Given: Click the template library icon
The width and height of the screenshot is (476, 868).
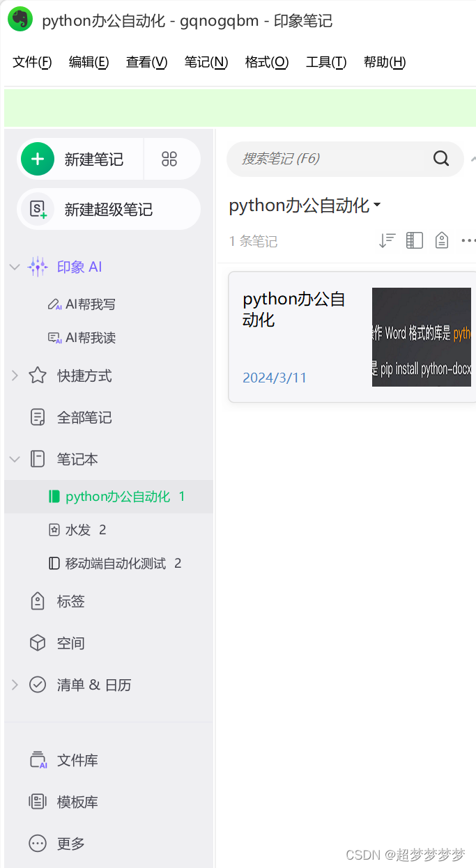Looking at the screenshot, I should coord(38,802).
